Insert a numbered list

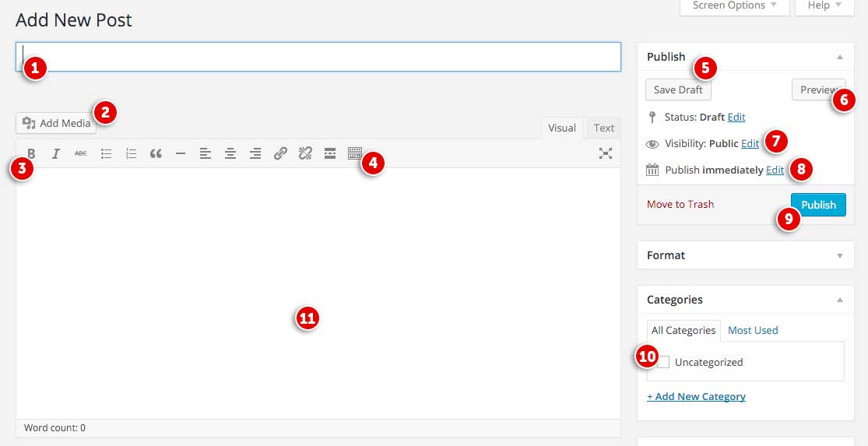[x=132, y=153]
